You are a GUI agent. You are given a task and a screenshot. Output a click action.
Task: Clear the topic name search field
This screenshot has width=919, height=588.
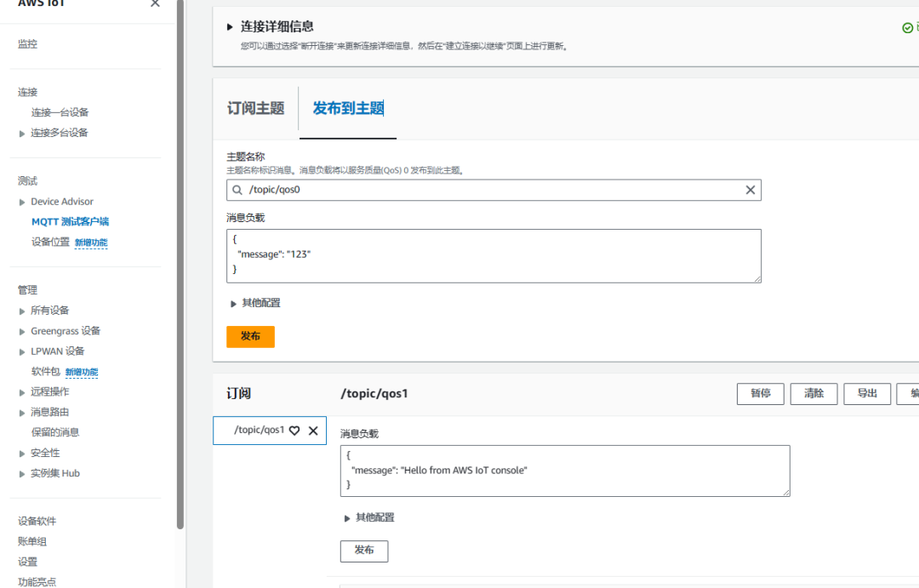tap(750, 191)
